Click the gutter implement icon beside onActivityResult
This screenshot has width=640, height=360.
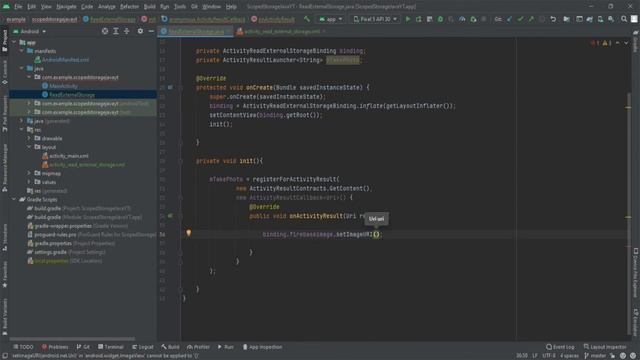(170, 216)
